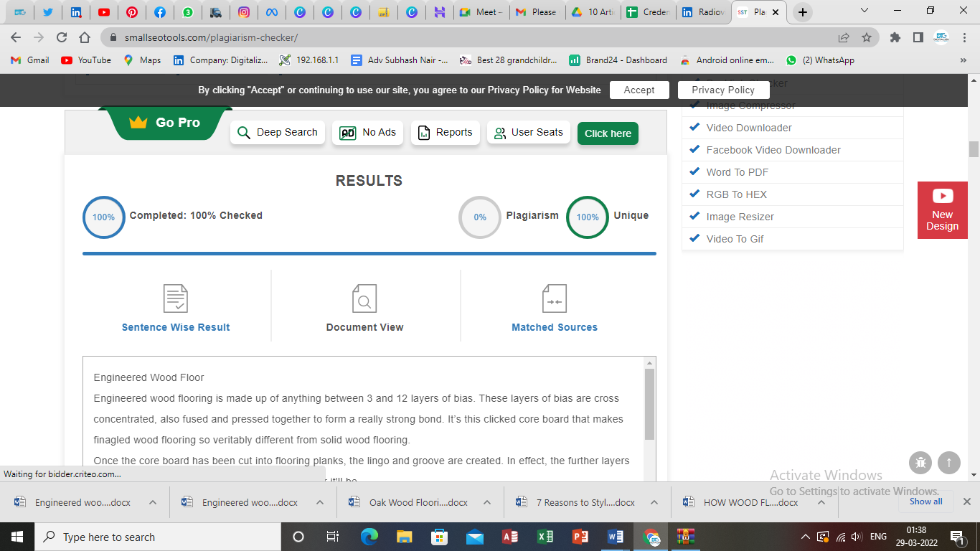Expand options for HOW WOOD FL docx download
The width and height of the screenshot is (980, 551).
click(821, 502)
